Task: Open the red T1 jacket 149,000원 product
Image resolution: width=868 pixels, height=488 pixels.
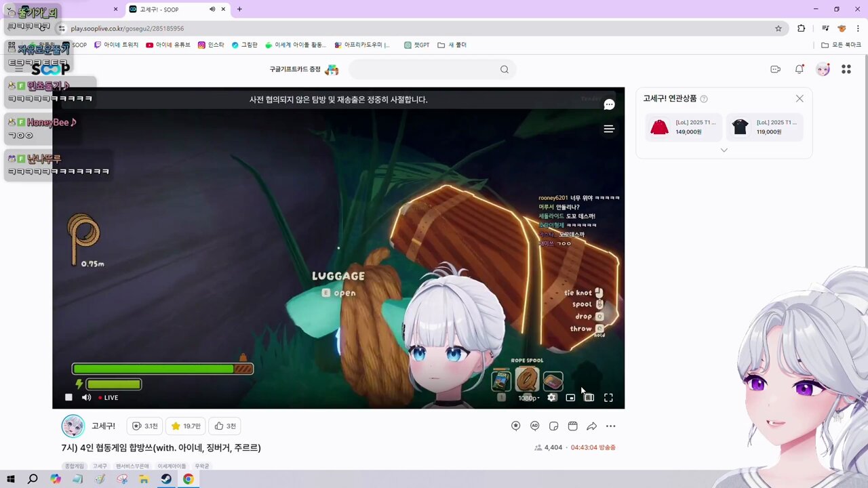Action: [x=683, y=127]
